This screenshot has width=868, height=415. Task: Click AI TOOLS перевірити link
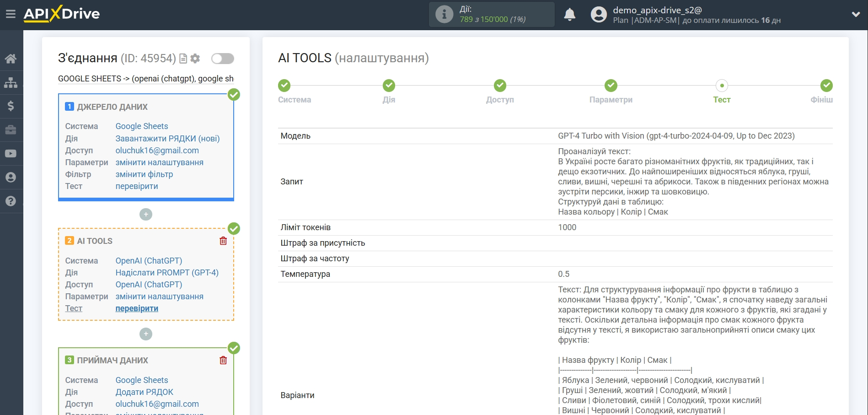pos(137,308)
